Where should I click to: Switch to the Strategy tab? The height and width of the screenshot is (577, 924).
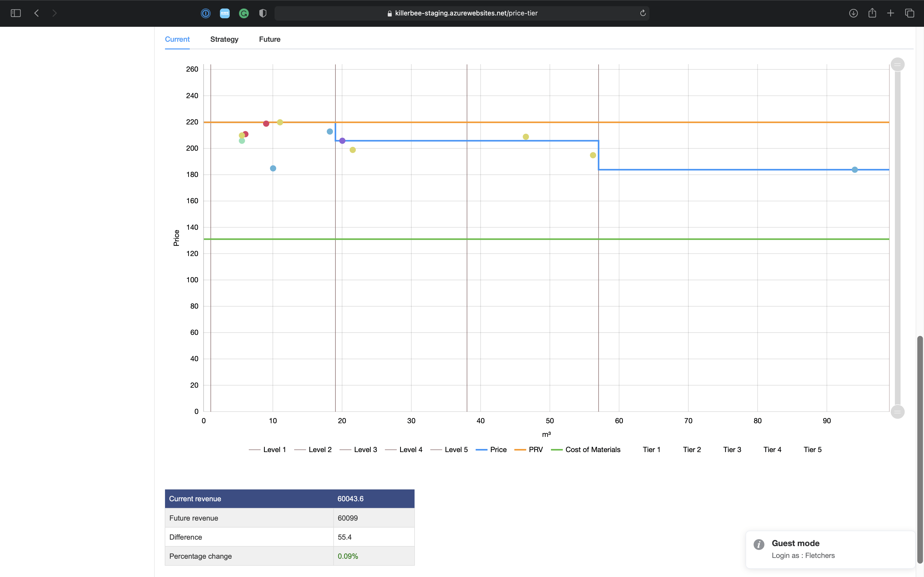point(224,39)
